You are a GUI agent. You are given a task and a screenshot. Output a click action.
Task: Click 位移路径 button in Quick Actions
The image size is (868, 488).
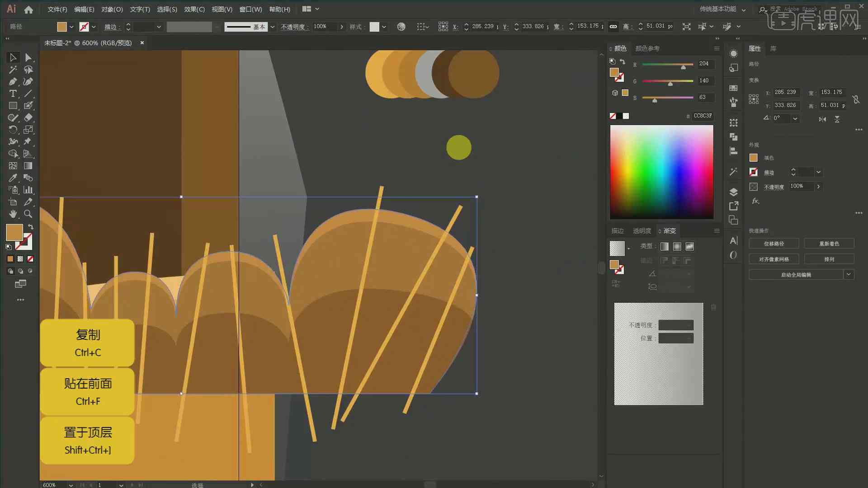[774, 243]
